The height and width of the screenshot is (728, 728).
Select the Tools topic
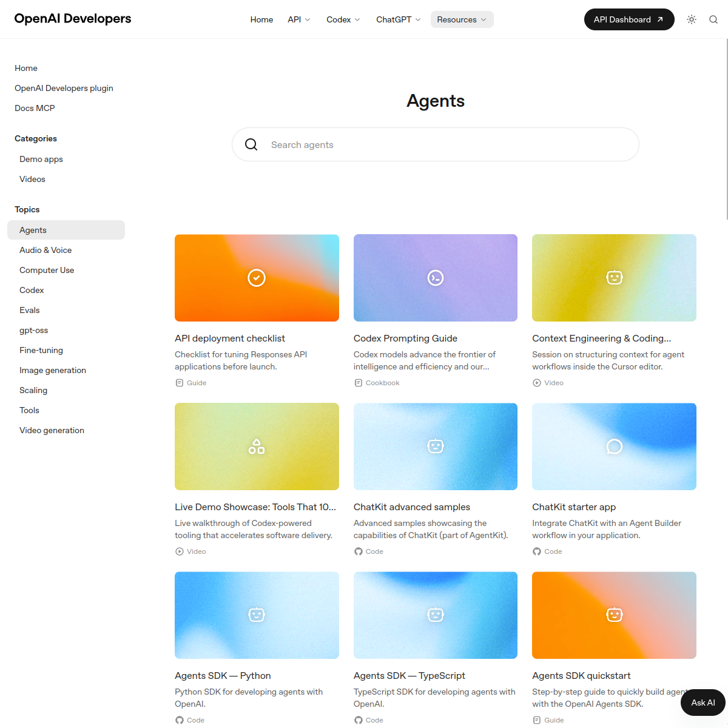coord(29,410)
